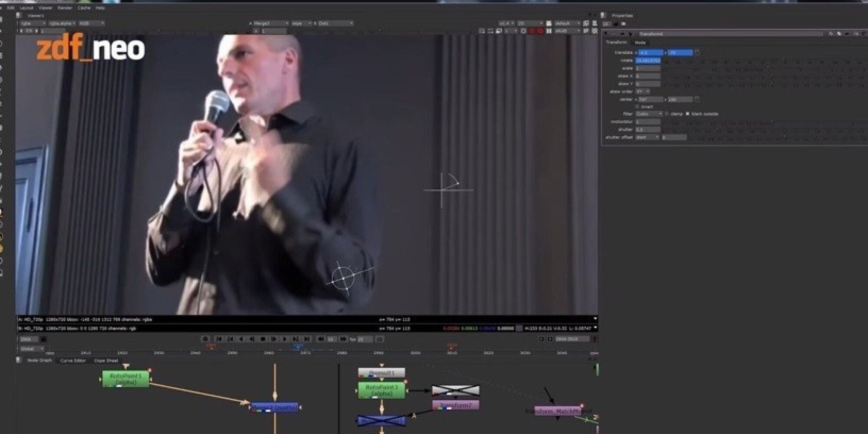Click the red clipping warning icon
Screen dimensions: 868x434
pyautogui.click(x=540, y=31)
